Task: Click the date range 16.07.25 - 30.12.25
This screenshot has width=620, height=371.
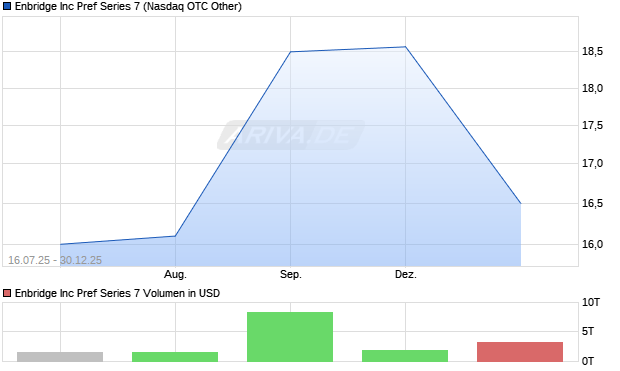Action: point(55,260)
